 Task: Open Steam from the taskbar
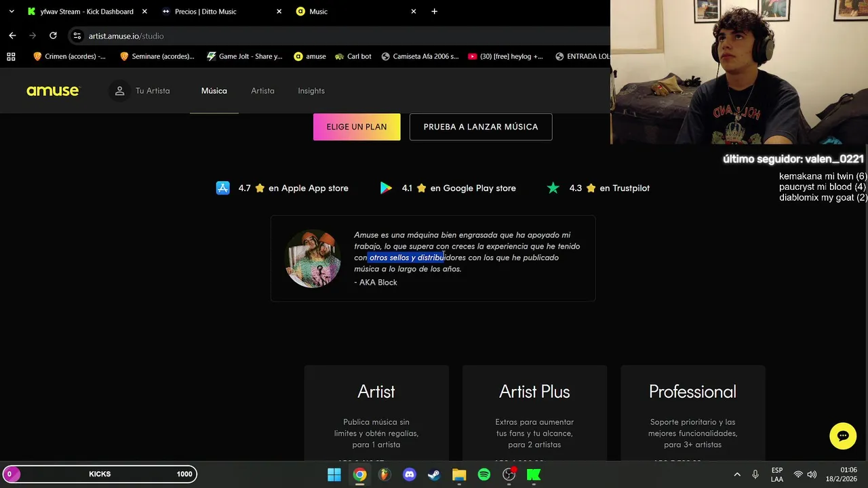point(434,474)
